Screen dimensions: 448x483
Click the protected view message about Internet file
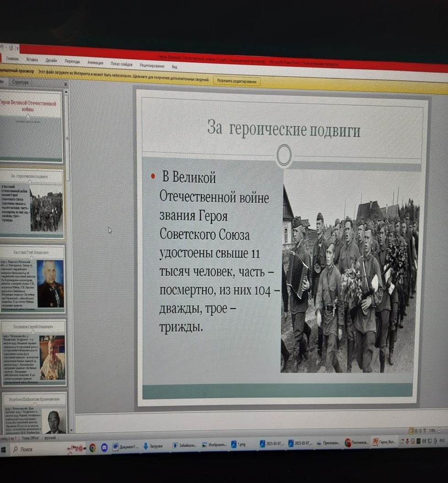point(124,76)
